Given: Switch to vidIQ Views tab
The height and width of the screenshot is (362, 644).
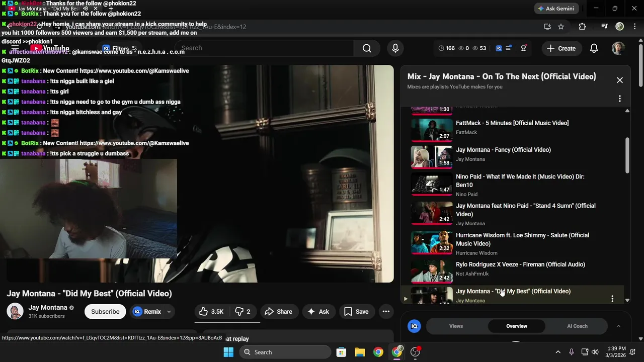Looking at the screenshot, I should (x=456, y=326).
